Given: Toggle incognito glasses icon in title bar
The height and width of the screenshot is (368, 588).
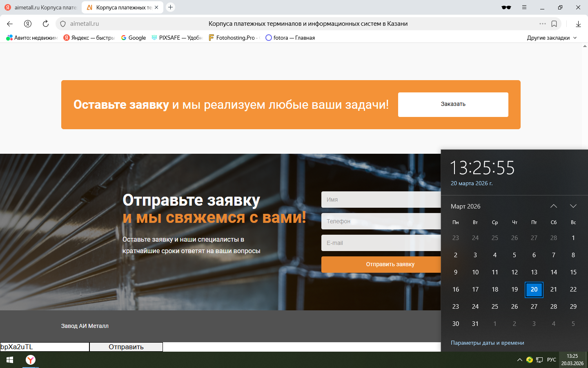Looking at the screenshot, I should click(506, 7).
